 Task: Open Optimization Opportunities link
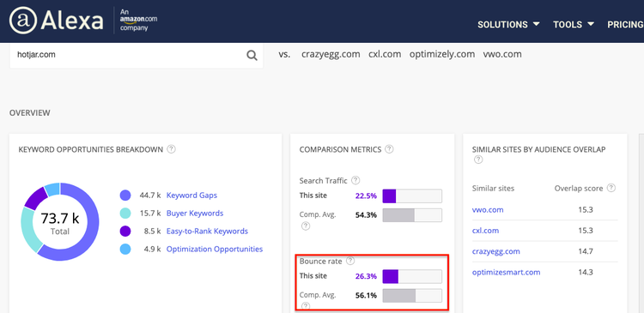tap(215, 249)
